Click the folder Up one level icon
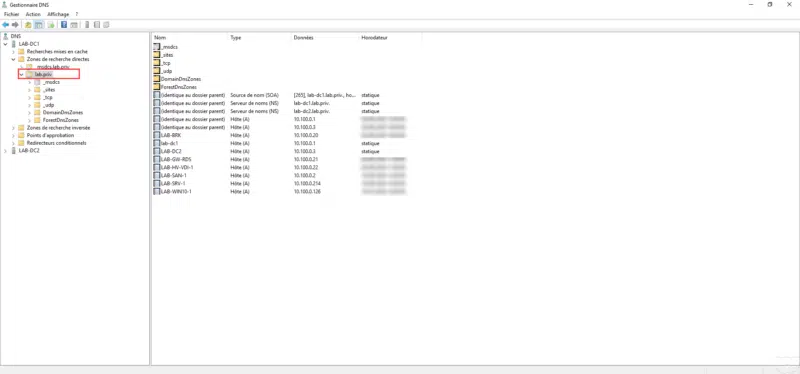 tap(28, 24)
